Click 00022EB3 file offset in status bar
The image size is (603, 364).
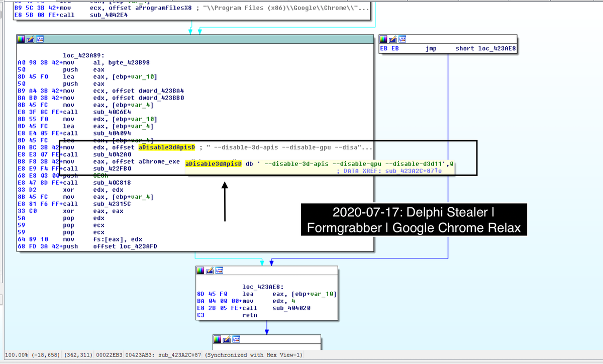click(110, 355)
